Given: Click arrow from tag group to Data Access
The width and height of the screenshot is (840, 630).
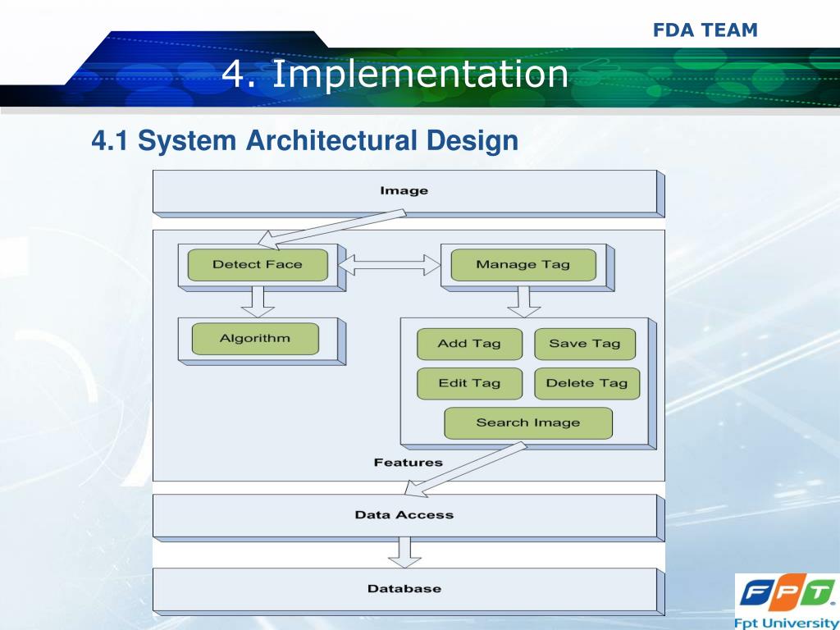Looking at the screenshot, I should tap(465, 469).
